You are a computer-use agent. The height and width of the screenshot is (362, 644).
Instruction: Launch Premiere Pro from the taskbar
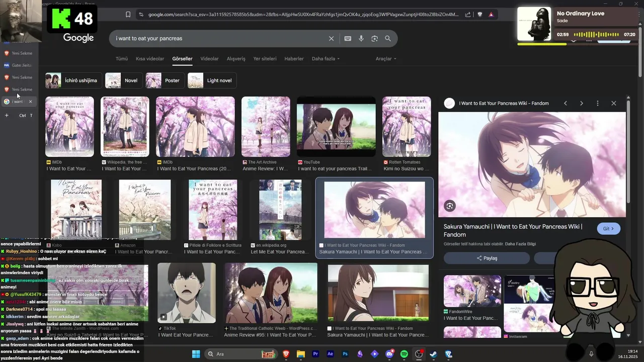[x=315, y=354]
